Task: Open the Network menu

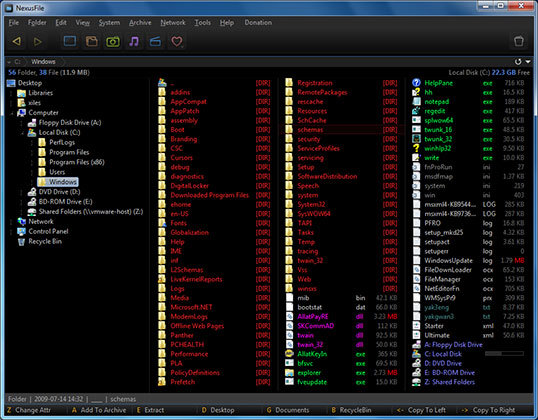Action: click(x=173, y=23)
